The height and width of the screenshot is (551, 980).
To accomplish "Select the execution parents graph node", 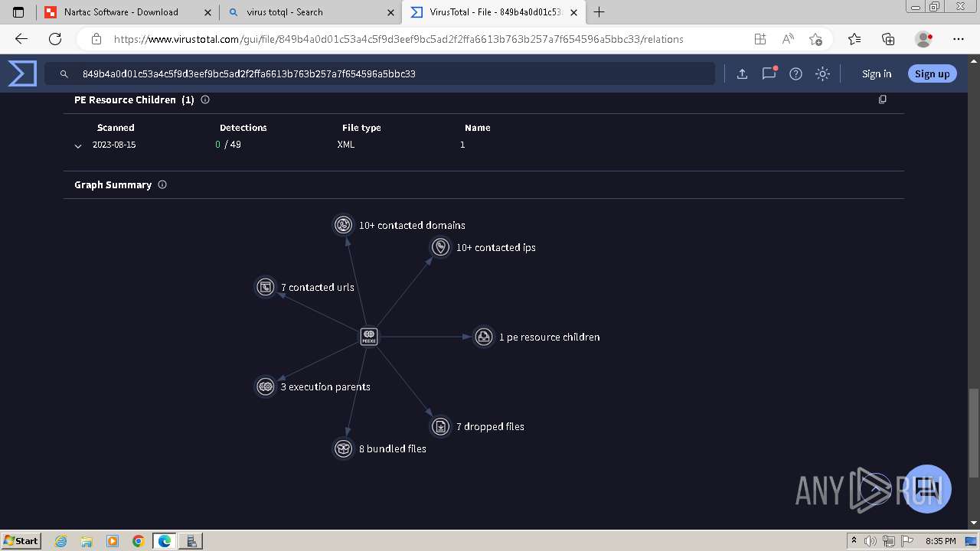I will pyautogui.click(x=265, y=386).
